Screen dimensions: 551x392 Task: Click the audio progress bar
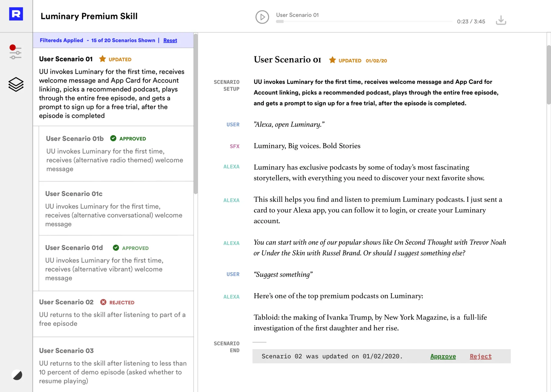[x=364, y=21]
